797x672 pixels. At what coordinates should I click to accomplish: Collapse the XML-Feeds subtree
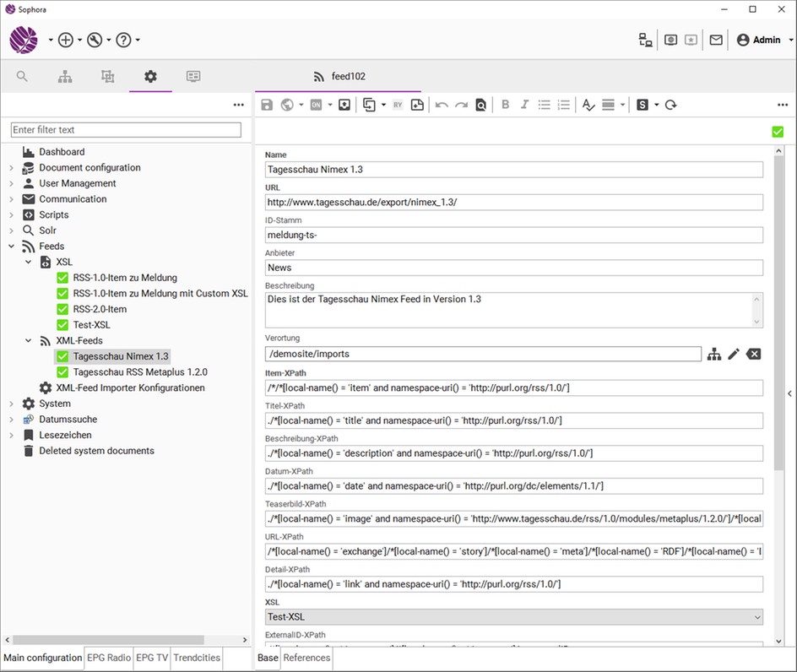(x=29, y=340)
